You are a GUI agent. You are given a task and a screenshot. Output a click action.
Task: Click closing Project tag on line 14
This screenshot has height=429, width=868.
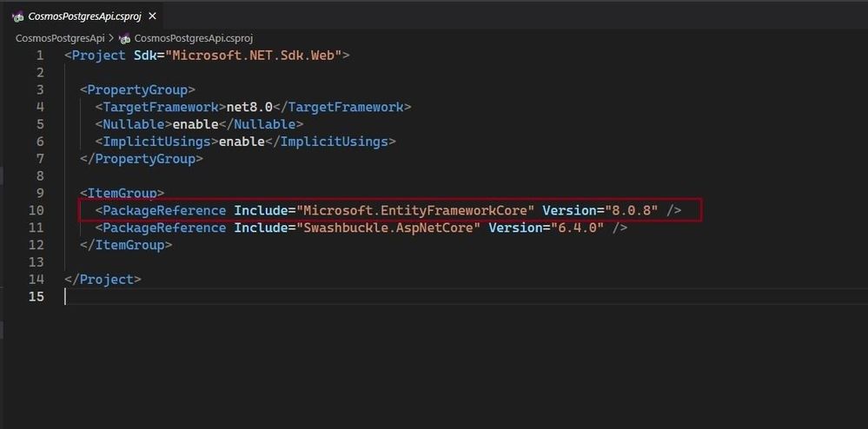point(103,279)
